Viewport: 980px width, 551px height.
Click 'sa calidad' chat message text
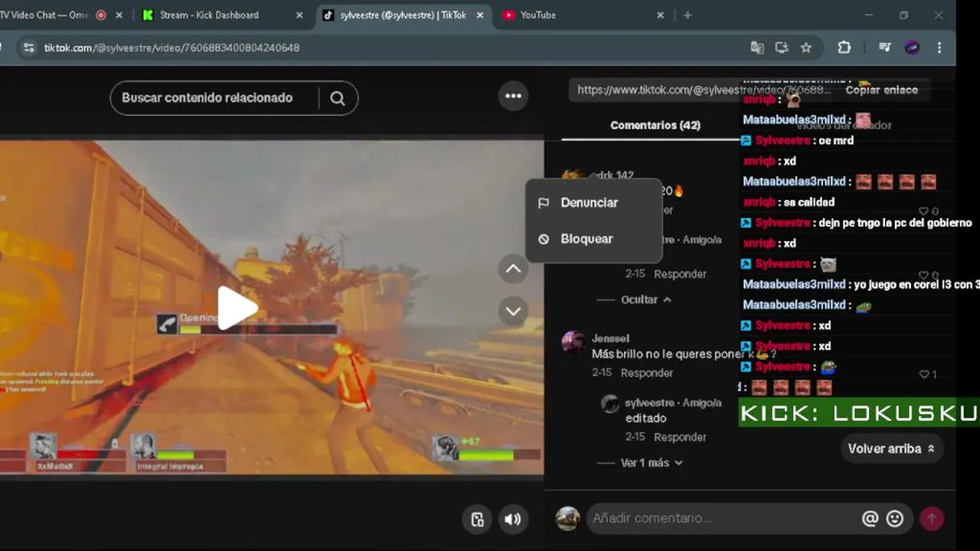(808, 202)
